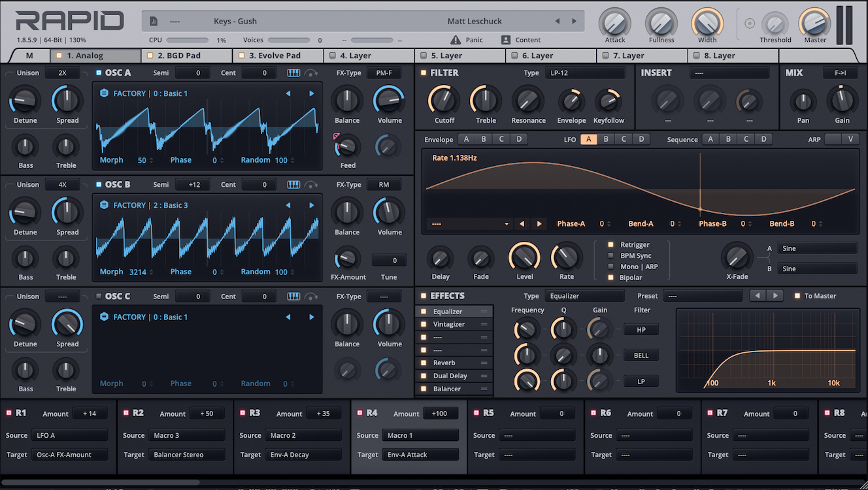The height and width of the screenshot is (490, 868).
Task: Open R1 Source LFO A dropdown
Action: [x=70, y=435]
